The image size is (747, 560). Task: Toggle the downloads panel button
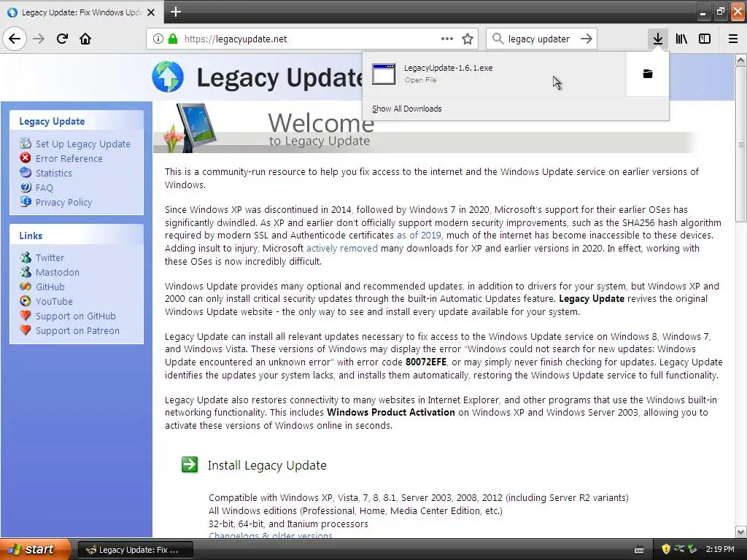[x=658, y=39]
